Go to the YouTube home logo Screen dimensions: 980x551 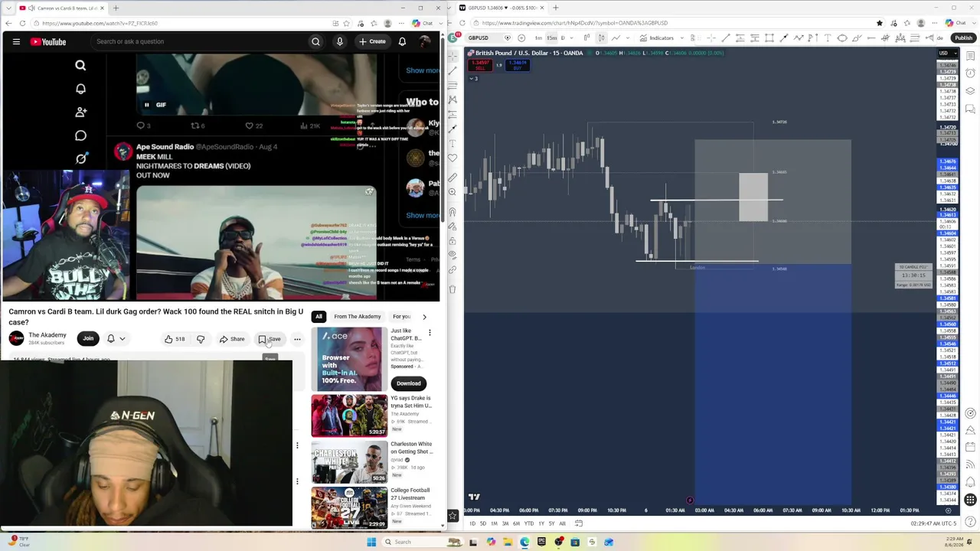click(48, 41)
